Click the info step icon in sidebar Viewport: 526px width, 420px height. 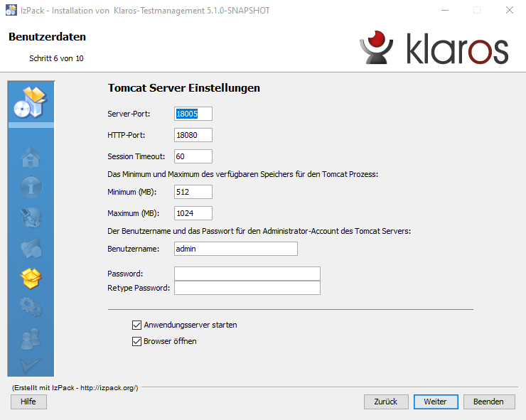click(31, 186)
